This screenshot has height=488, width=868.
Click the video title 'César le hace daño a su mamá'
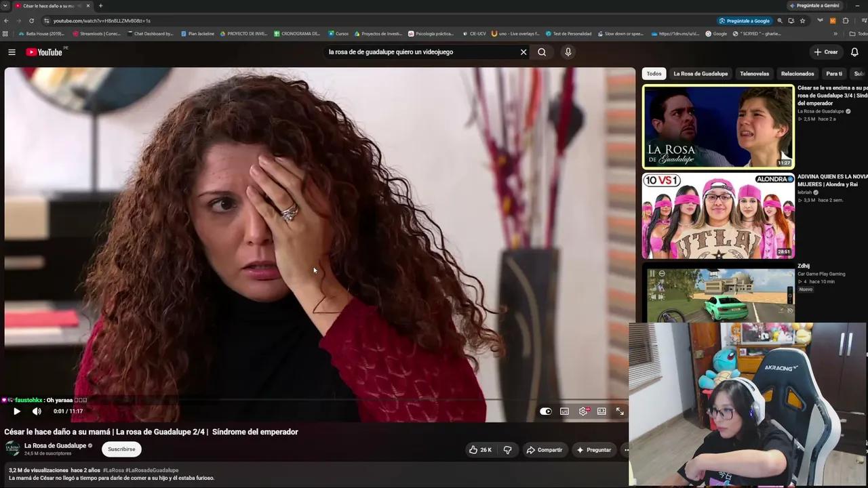tap(151, 432)
